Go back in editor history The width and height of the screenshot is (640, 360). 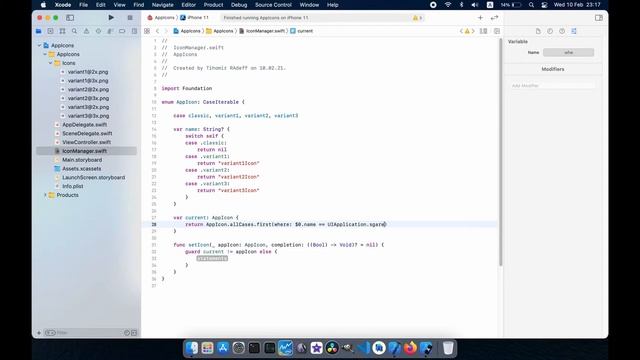[x=157, y=31]
